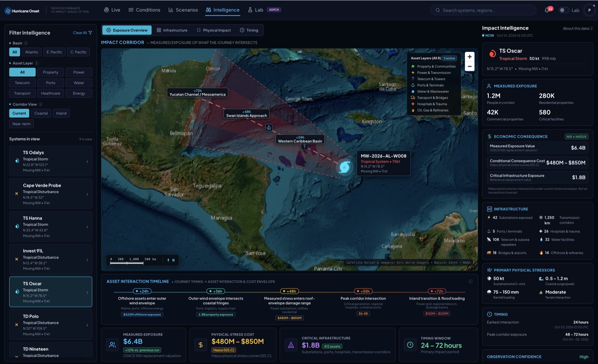Expand the Invest 91L system chevron

[87, 260]
